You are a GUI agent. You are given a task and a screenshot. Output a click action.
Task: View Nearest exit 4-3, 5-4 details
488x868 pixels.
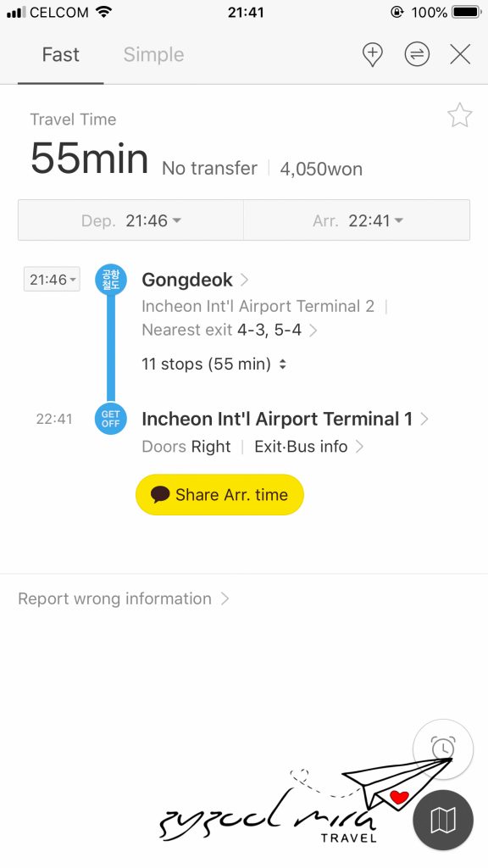pos(230,330)
